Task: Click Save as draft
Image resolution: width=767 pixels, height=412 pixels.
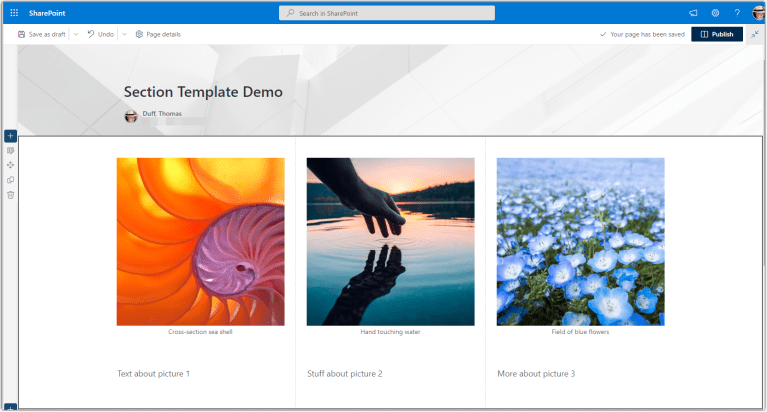Action: click(x=42, y=34)
